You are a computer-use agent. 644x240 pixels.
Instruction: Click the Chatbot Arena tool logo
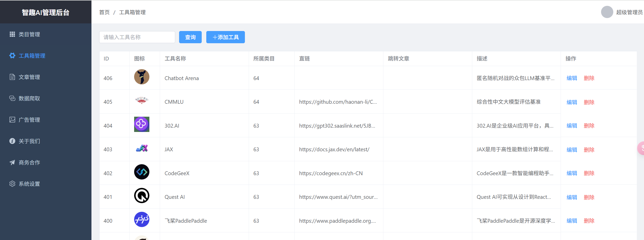click(142, 77)
